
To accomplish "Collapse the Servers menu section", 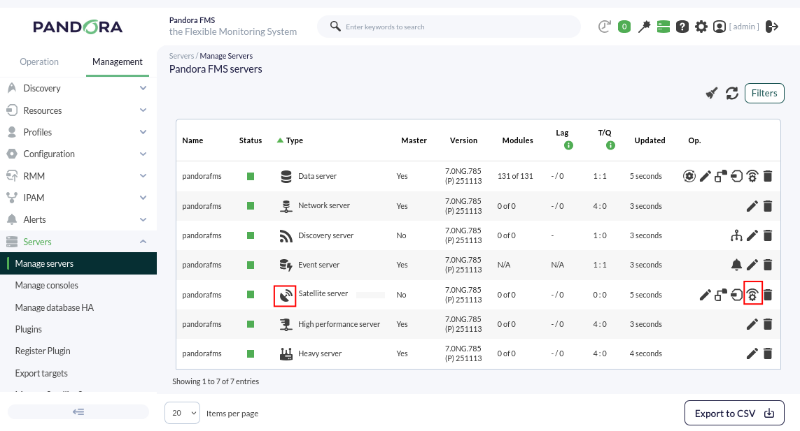I will 79,241.
